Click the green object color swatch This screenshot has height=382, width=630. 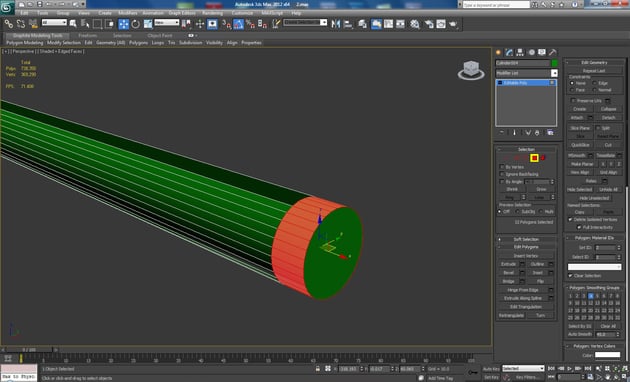coord(554,63)
